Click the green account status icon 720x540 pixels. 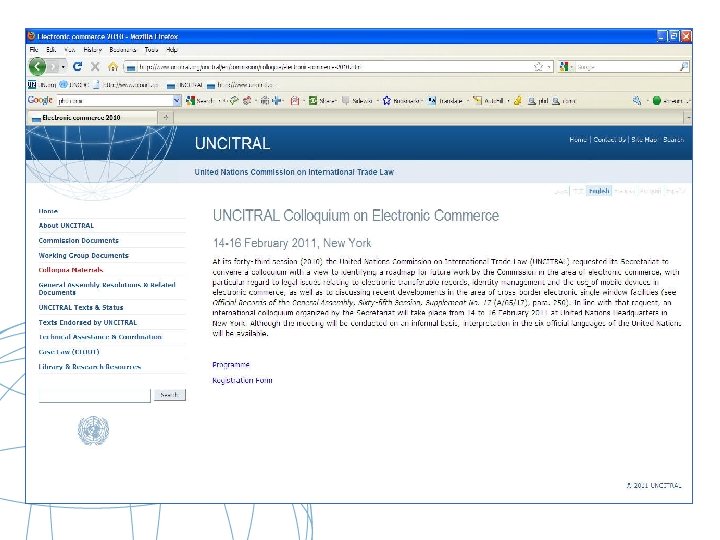tap(657, 101)
